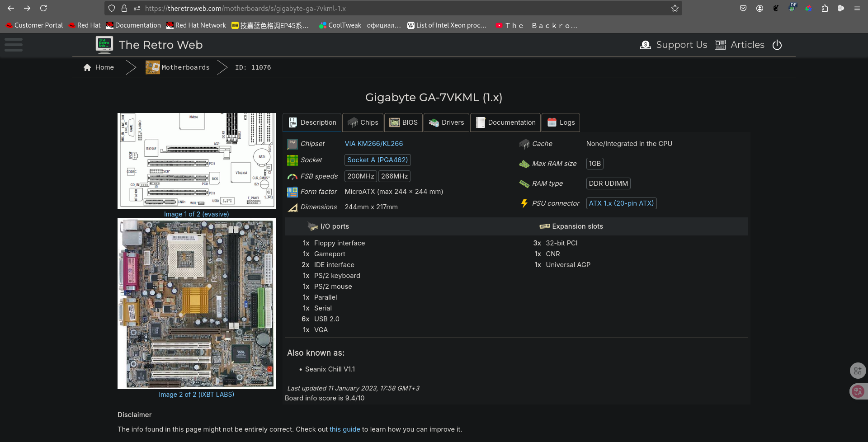Open the BIOS tab
The image size is (868, 442).
404,122
